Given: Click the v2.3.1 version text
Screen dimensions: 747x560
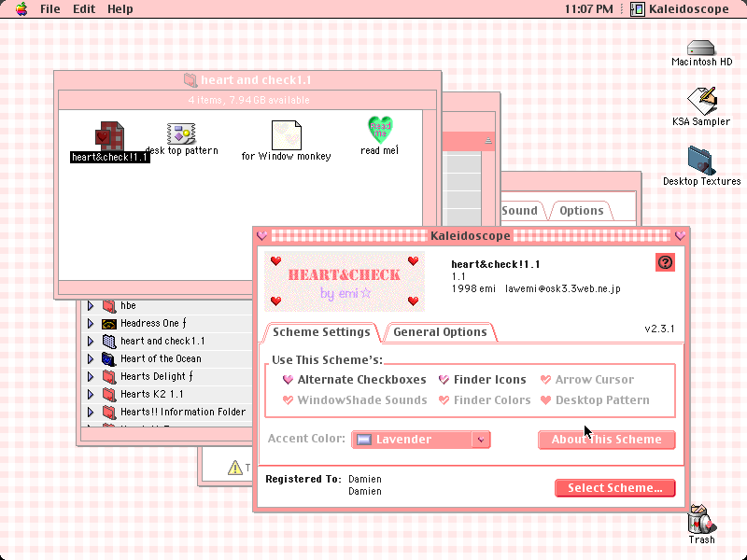Looking at the screenshot, I should 659,329.
